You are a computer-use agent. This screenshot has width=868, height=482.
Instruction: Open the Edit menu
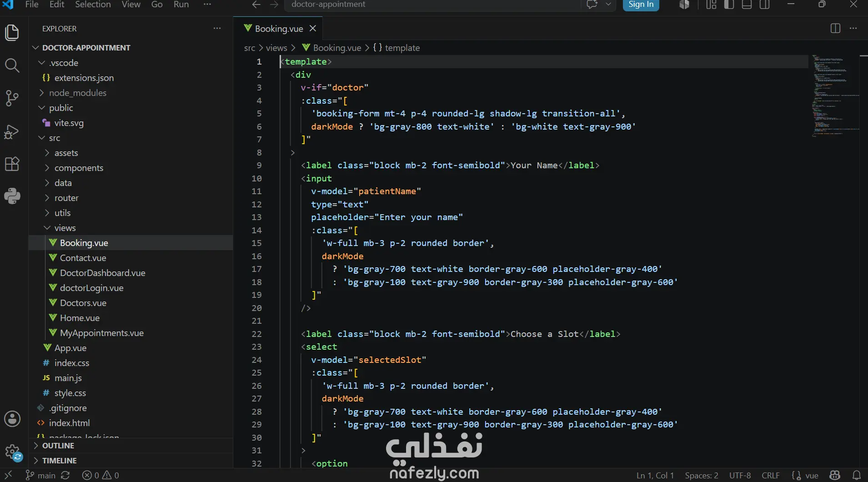point(57,5)
